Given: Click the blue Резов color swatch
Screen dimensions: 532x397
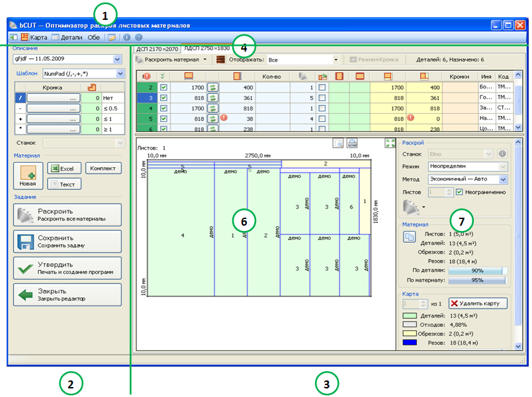Looking at the screenshot, I should [410, 343].
